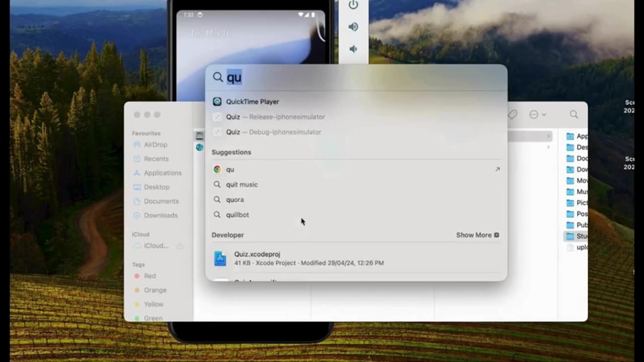644x362 pixels.
Task: Open Downloads in the Finder sidebar
Action: click(155, 215)
